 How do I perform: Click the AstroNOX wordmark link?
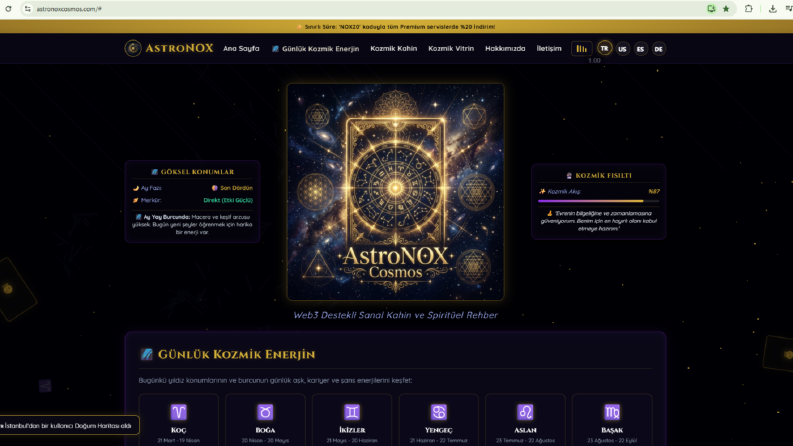[x=179, y=49]
